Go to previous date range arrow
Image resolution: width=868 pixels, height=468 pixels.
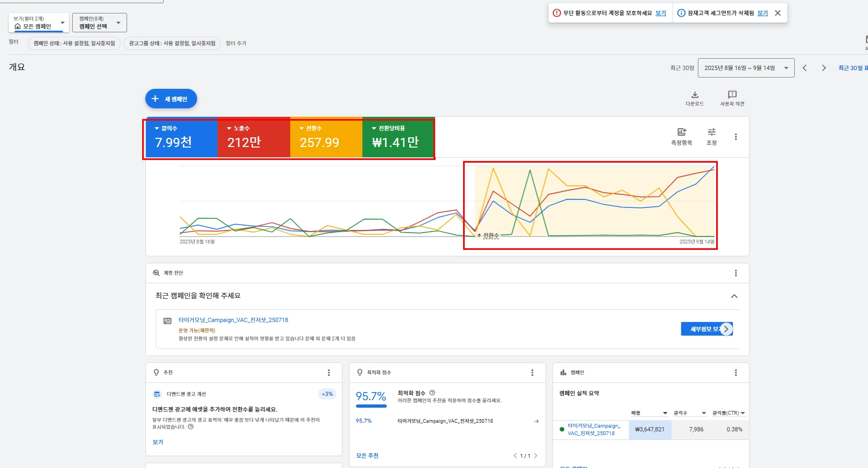(x=804, y=68)
